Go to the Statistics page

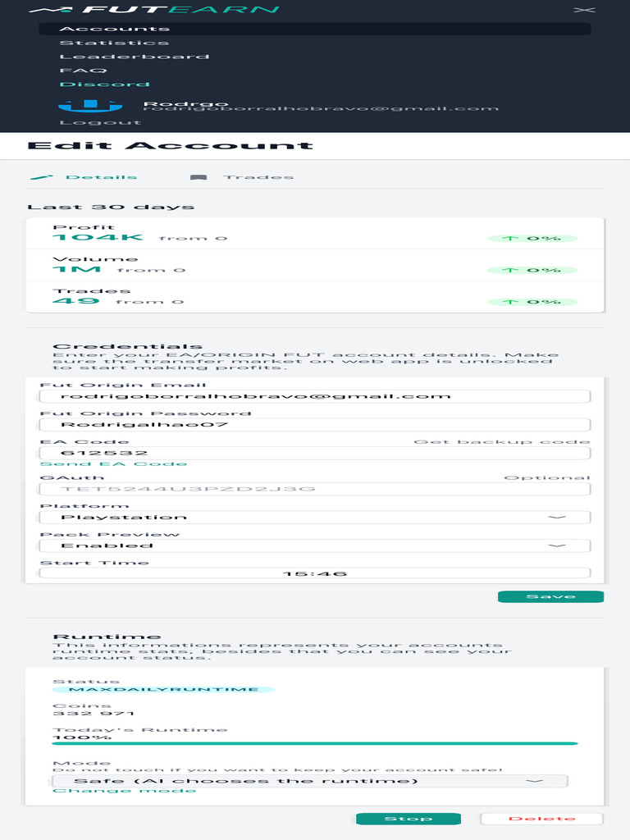[114, 43]
